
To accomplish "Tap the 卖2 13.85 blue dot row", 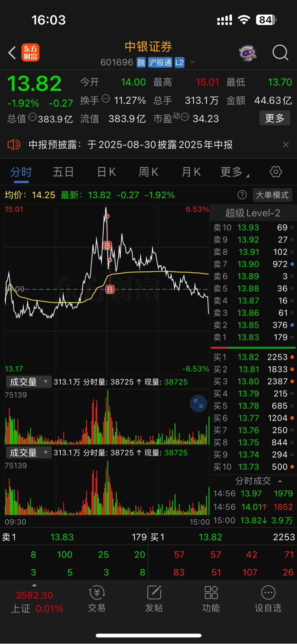I will tap(253, 325).
